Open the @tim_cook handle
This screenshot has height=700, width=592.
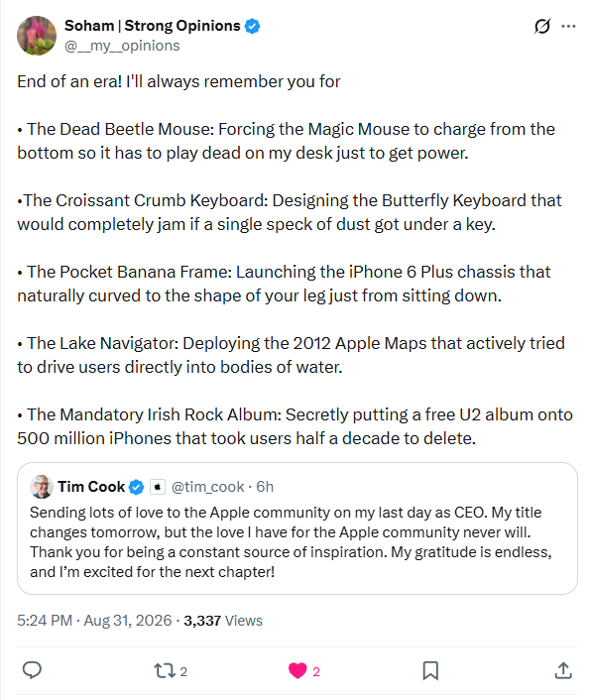pyautogui.click(x=207, y=487)
